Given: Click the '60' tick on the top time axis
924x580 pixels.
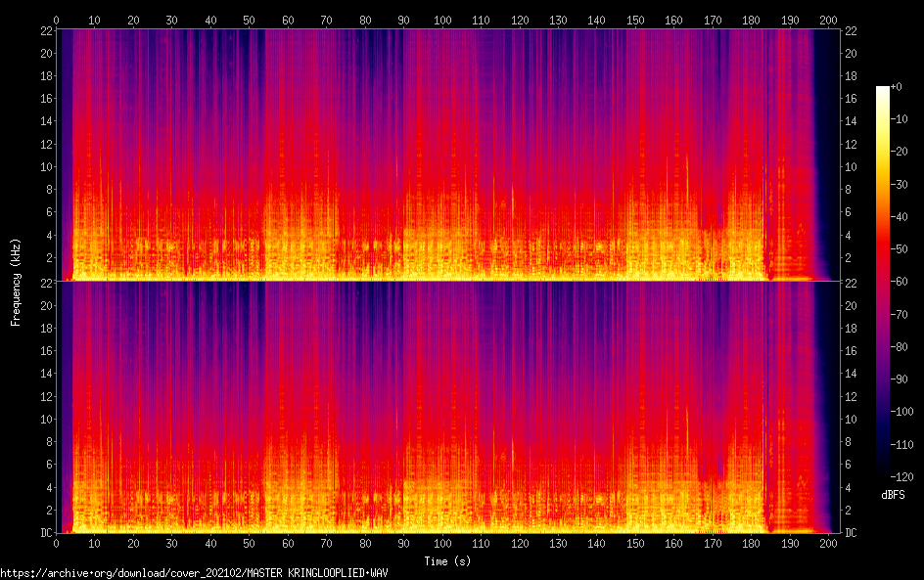Looking at the screenshot, I should coord(288,20).
